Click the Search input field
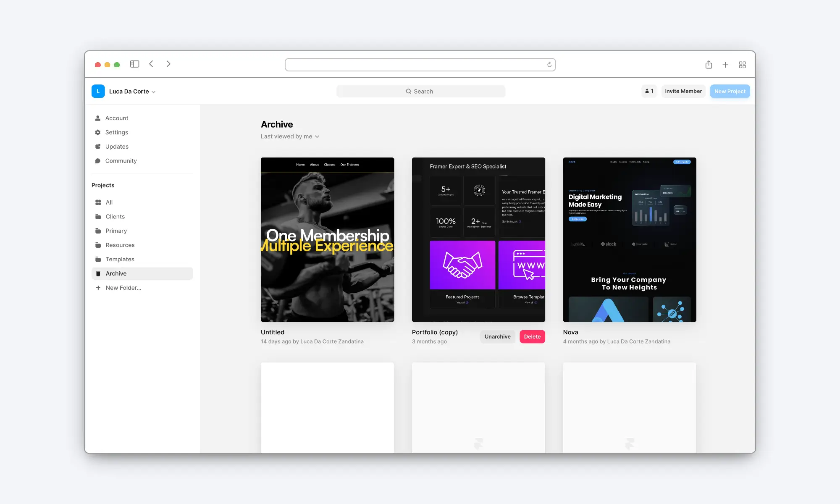The width and height of the screenshot is (840, 504). [420, 91]
